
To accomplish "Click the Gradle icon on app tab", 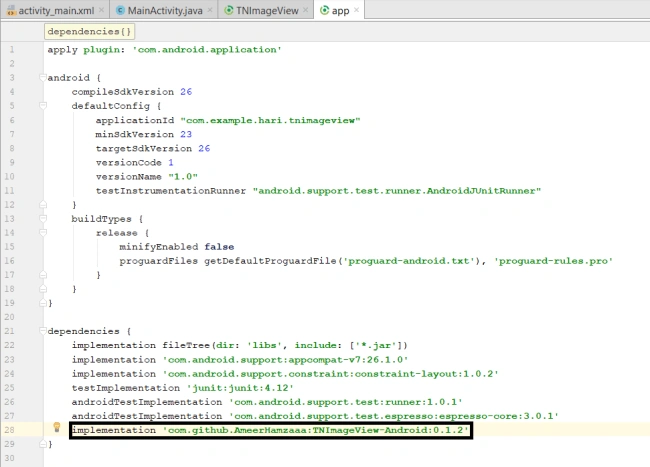I will coord(325,10).
